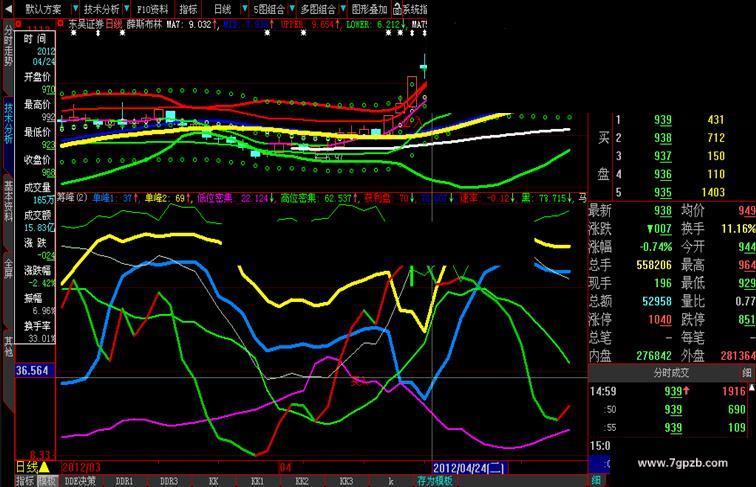The width and height of the screenshot is (756, 487).
Task: Click red square icon before 东吴证券
Action: (61, 23)
